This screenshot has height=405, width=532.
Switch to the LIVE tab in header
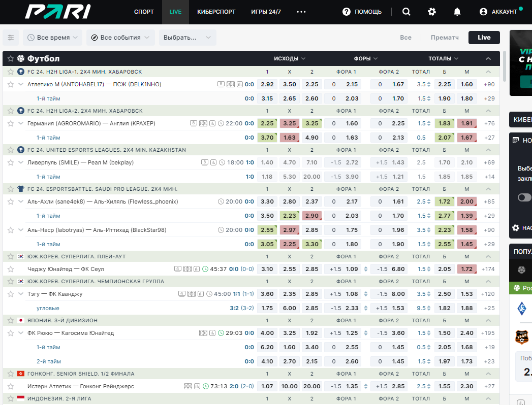[175, 12]
